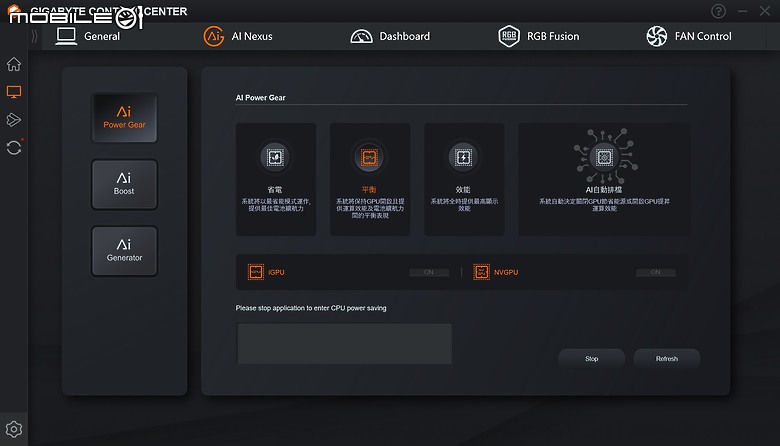This screenshot has height=446, width=780.
Task: Click the application list box
Action: (344, 344)
